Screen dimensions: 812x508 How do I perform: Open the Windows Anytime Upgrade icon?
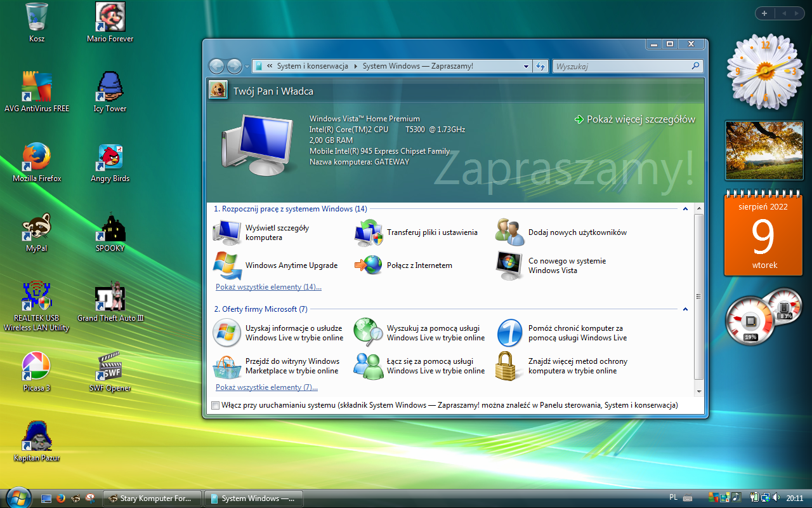227,265
